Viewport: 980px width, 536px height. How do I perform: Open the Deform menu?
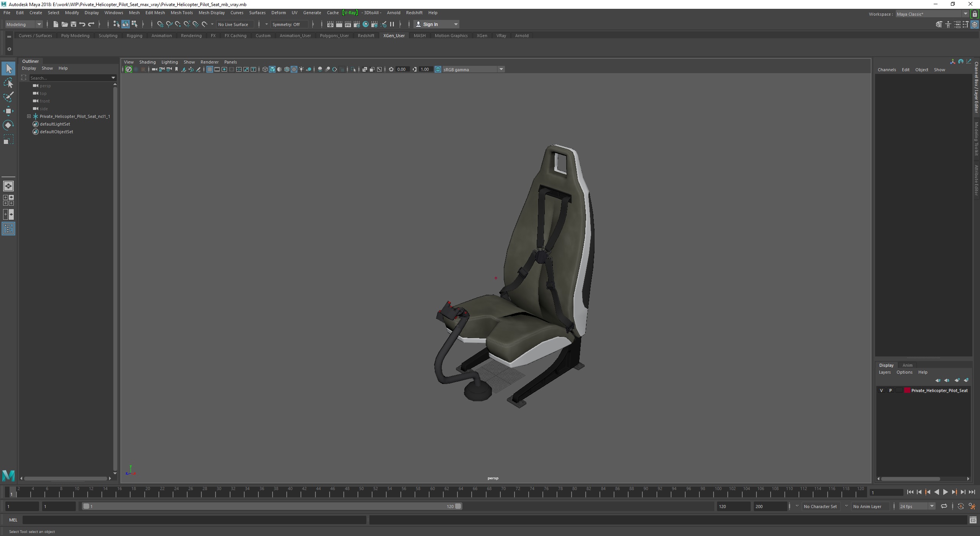(278, 13)
